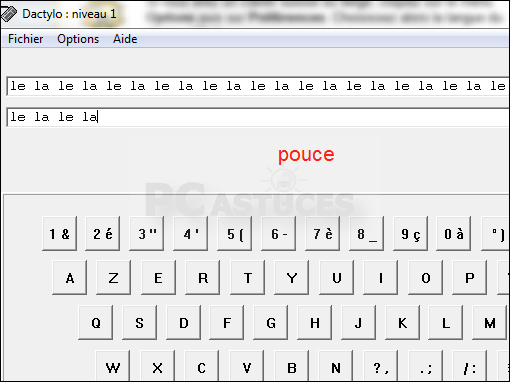Click the M key
This screenshot has width=510, height=382.
pyautogui.click(x=490, y=322)
